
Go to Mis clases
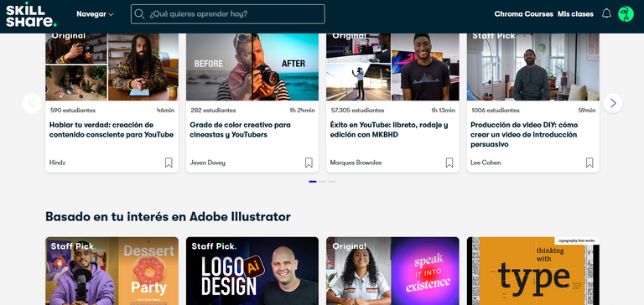(x=575, y=14)
